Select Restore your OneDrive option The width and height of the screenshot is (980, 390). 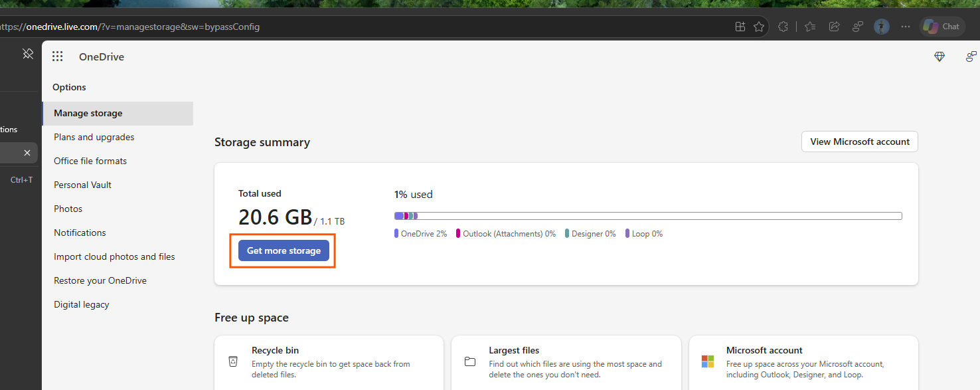100,280
